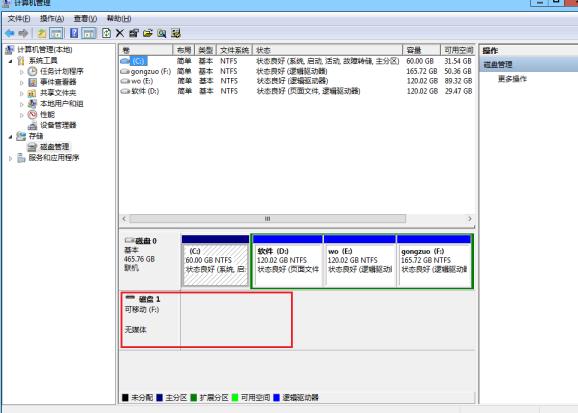The width and height of the screenshot is (578, 413).
Task: Sort by the 布局 column header
Action: point(184,50)
